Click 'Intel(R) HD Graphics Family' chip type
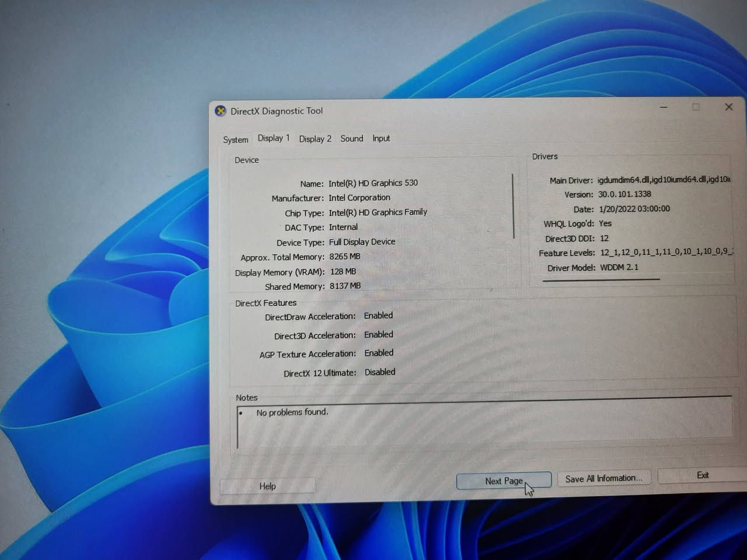747x560 pixels. pyautogui.click(x=378, y=212)
